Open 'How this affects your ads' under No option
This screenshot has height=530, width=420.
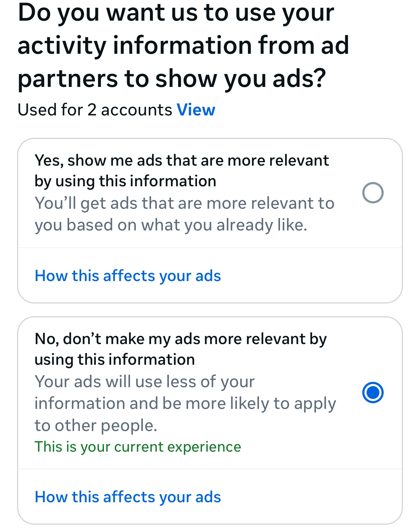pyautogui.click(x=128, y=497)
